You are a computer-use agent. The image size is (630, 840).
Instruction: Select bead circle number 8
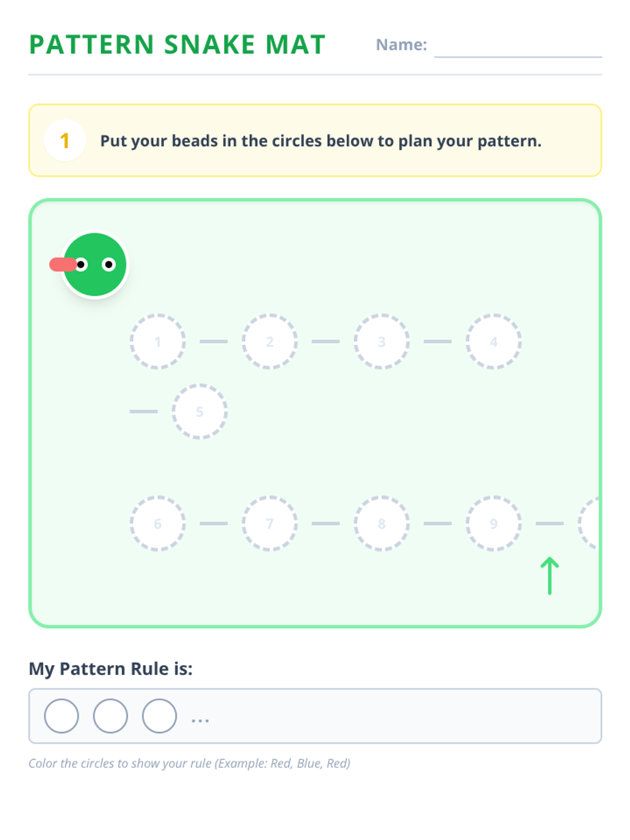[x=382, y=523]
